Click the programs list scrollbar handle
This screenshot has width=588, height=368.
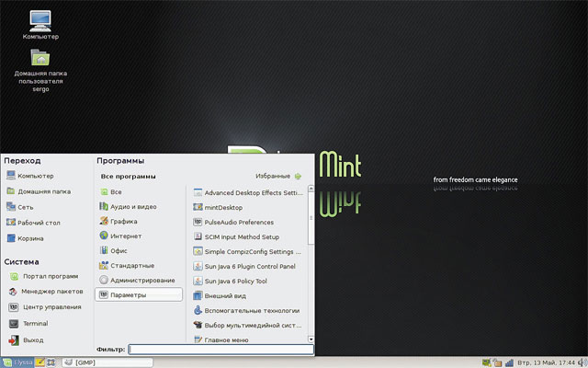click(x=311, y=218)
